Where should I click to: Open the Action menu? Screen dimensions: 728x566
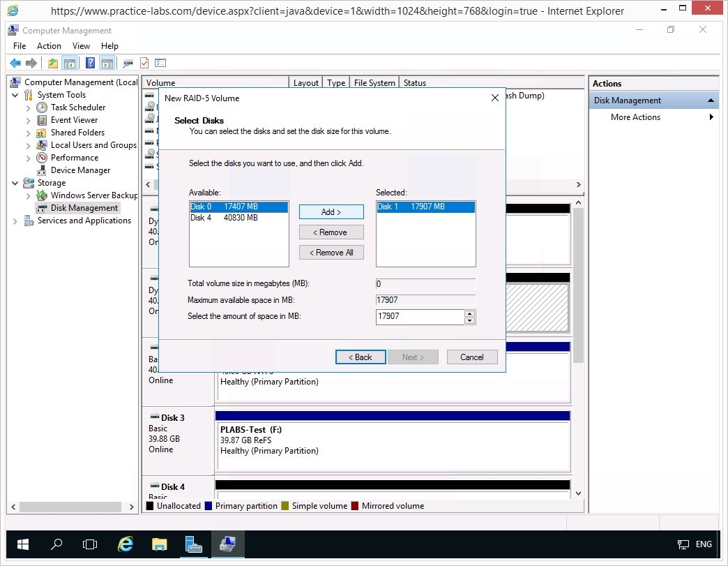click(49, 46)
